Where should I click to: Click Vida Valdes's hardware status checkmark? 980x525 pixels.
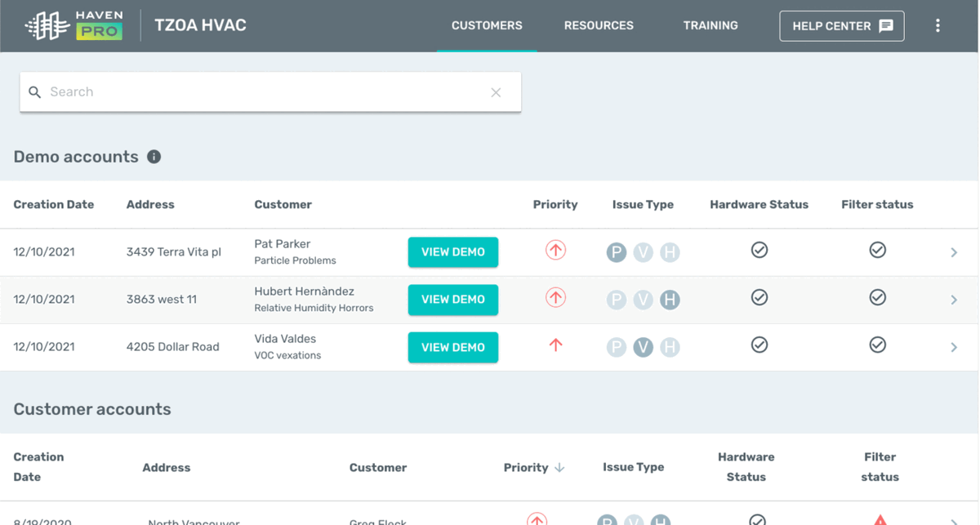[759, 345]
